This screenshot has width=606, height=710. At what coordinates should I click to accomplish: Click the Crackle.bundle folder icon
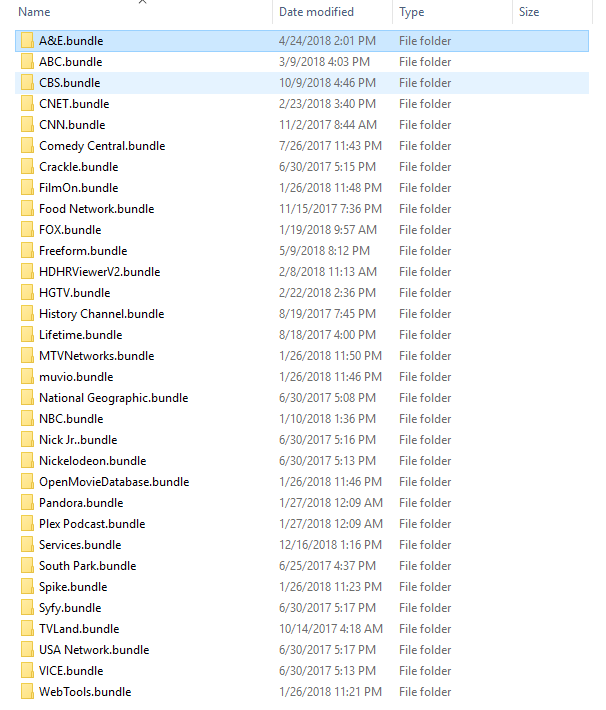[x=27, y=167]
